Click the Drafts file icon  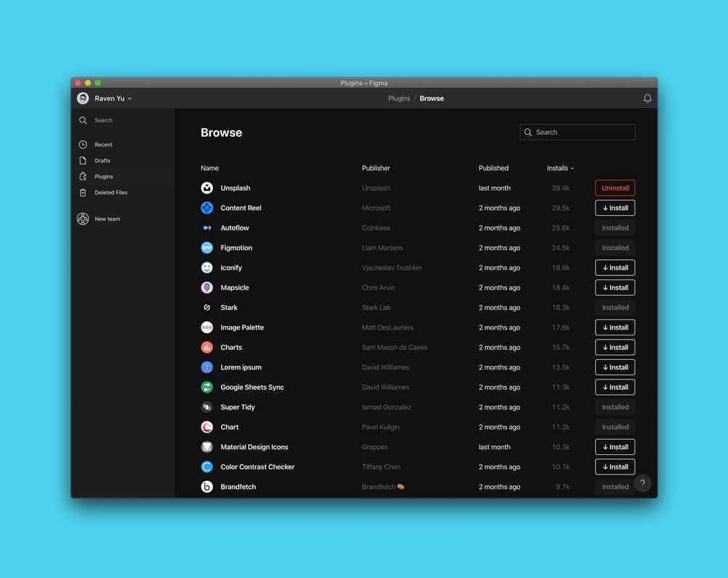(83, 161)
